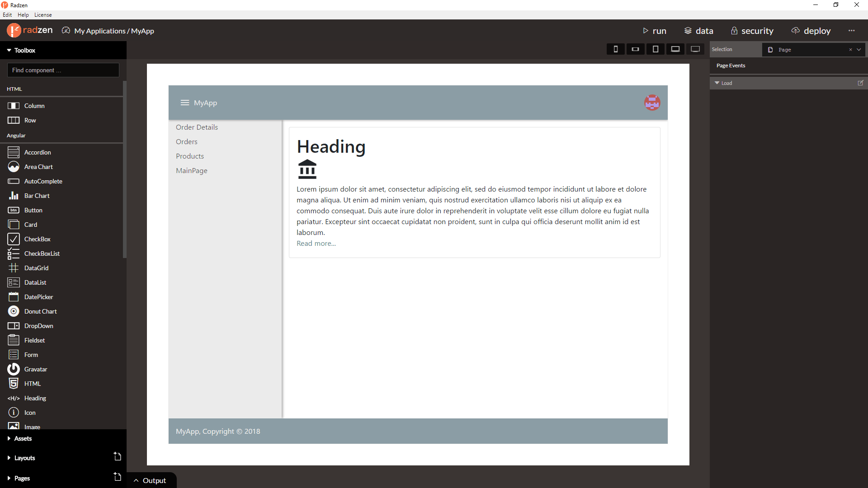Open the MainPage navigation item
The width and height of the screenshot is (868, 488).
click(192, 170)
